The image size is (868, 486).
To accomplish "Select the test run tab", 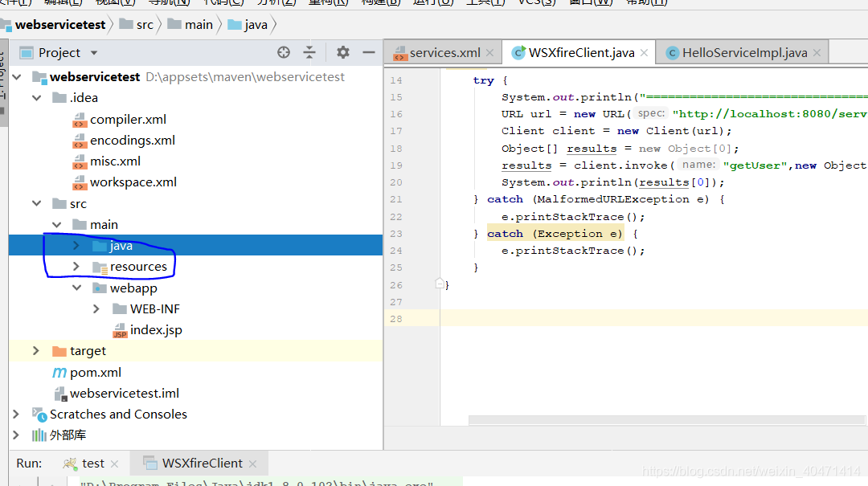I will click(x=92, y=464).
